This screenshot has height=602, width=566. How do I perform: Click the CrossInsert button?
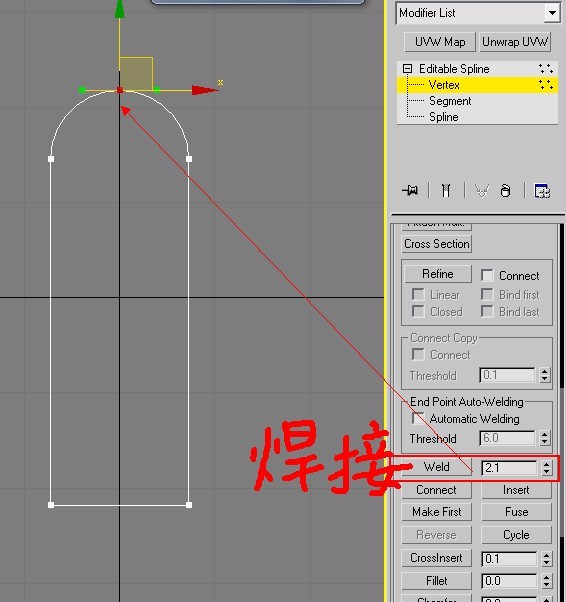point(437,558)
